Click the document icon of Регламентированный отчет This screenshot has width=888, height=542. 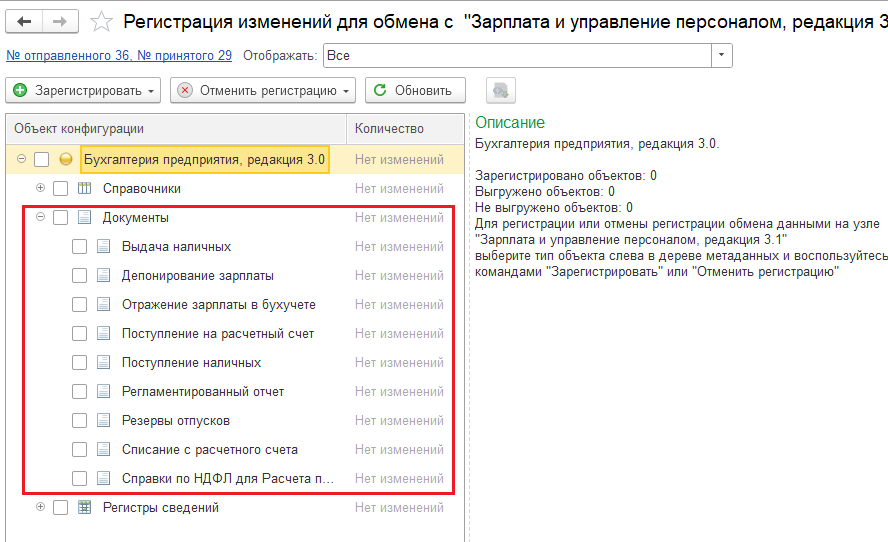coord(103,391)
